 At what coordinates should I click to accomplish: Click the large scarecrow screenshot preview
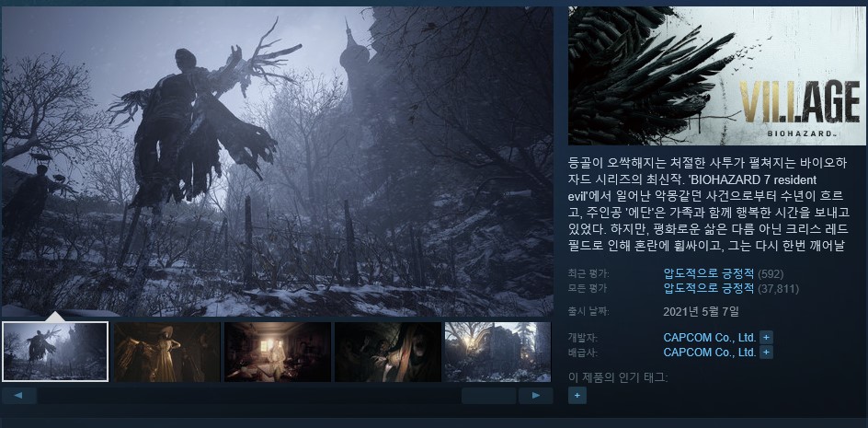click(278, 161)
